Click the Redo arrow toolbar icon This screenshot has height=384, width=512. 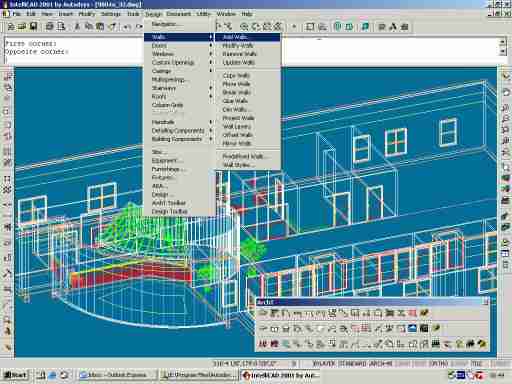pyautogui.click(x=139, y=27)
